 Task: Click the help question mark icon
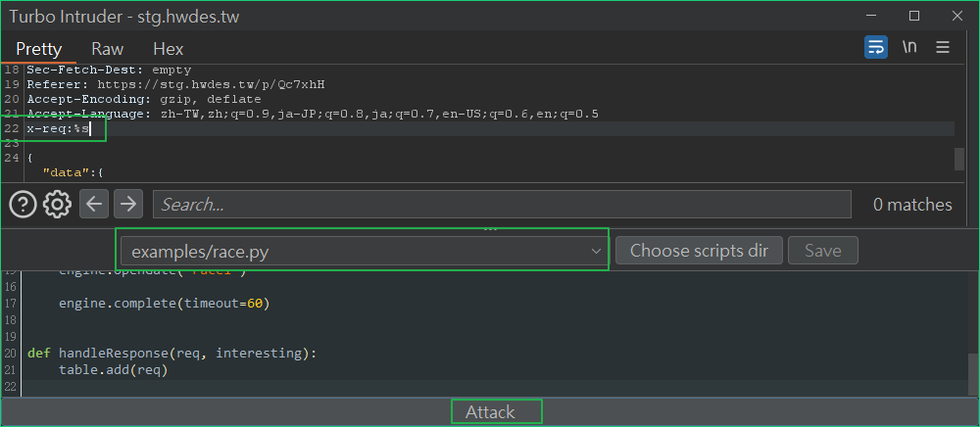23,204
